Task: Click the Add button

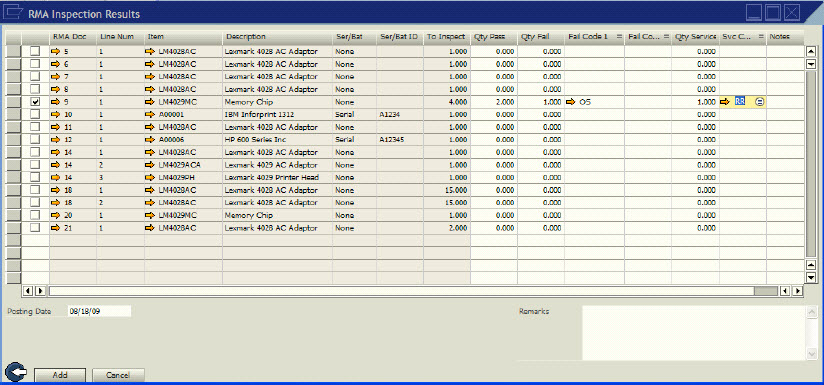Action: (60, 375)
